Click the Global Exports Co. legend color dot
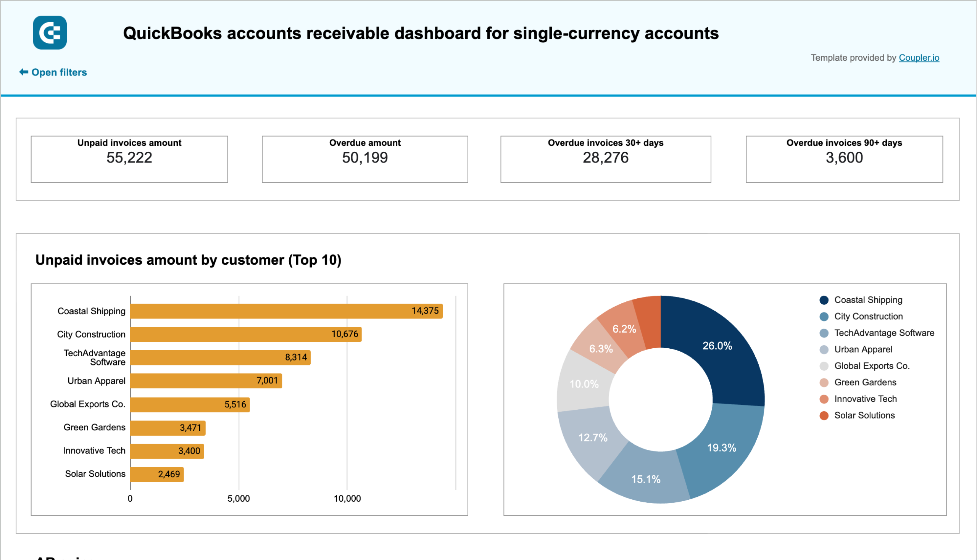The image size is (977, 560). (x=825, y=366)
